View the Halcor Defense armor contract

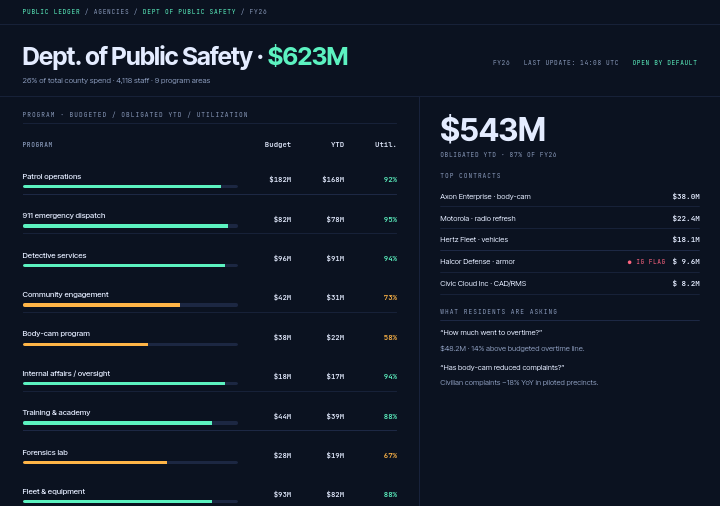point(570,262)
